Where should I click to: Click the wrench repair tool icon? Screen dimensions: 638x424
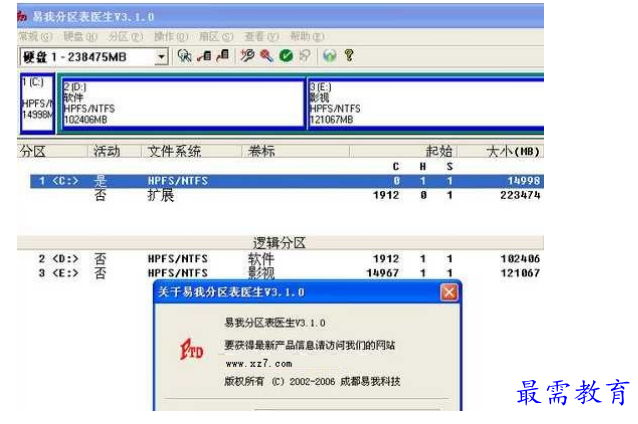coord(247,56)
